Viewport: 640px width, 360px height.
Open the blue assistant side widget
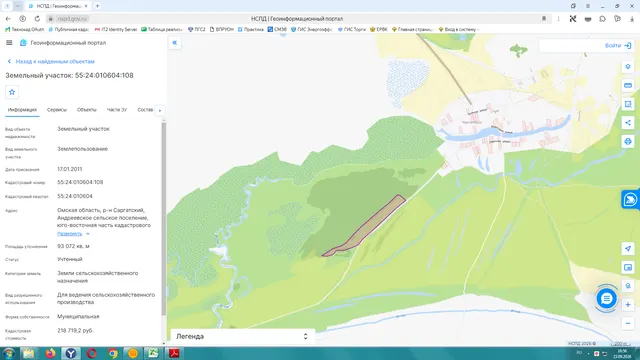tap(631, 200)
